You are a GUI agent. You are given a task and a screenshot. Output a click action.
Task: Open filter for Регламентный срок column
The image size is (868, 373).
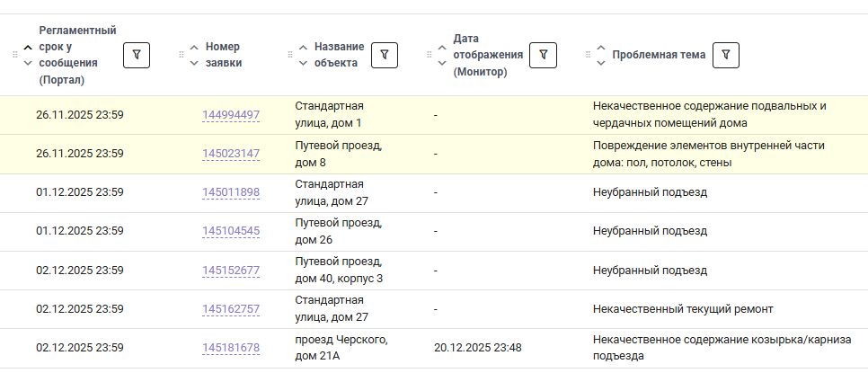[x=136, y=55]
